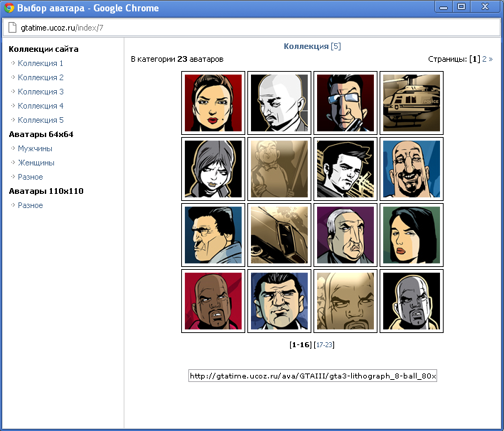Select the red-background brunette woman avatar
Screen dimensions: 504x431
coord(213,103)
